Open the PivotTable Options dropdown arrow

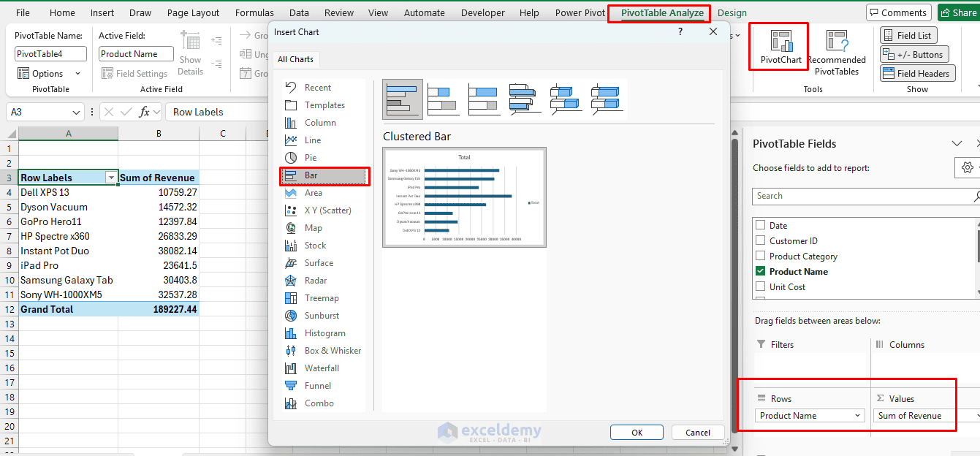[77, 74]
